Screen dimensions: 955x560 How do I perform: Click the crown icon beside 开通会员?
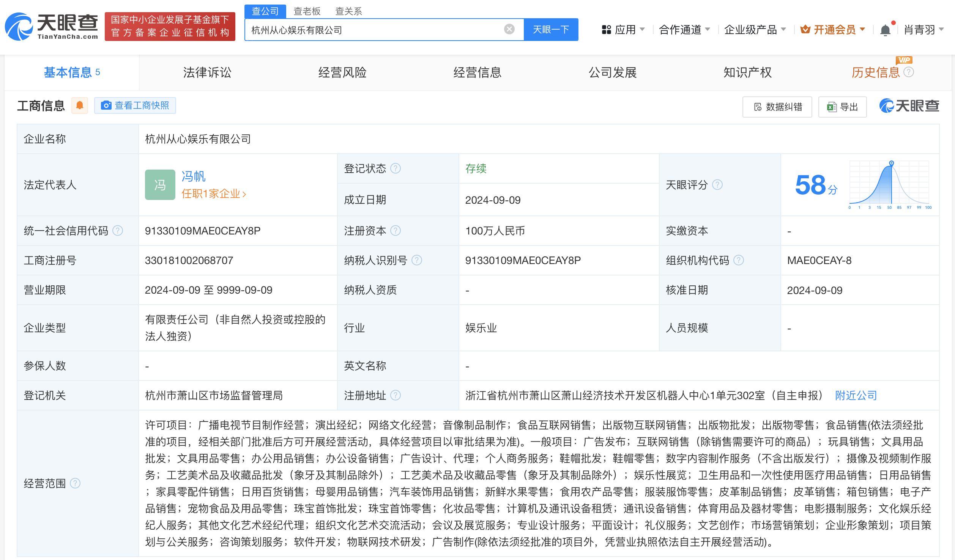[x=805, y=30]
